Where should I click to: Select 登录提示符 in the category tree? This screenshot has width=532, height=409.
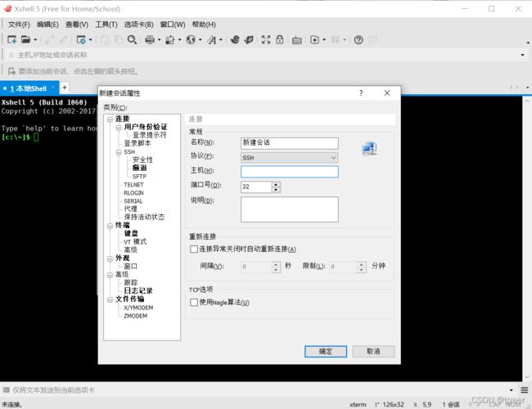point(149,135)
